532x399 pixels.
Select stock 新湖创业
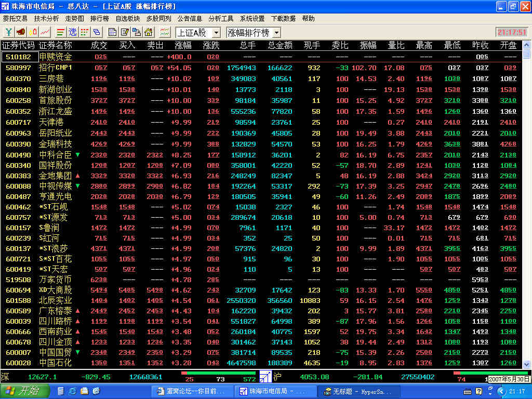[55, 89]
